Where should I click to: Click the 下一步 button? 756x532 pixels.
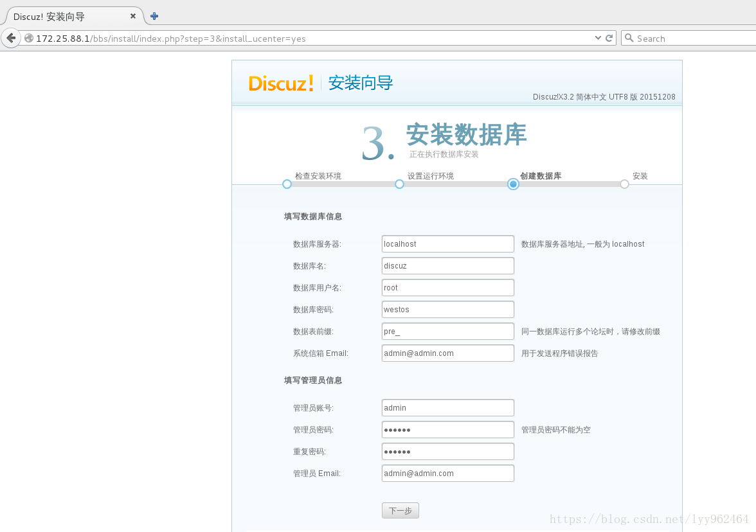(x=400, y=511)
